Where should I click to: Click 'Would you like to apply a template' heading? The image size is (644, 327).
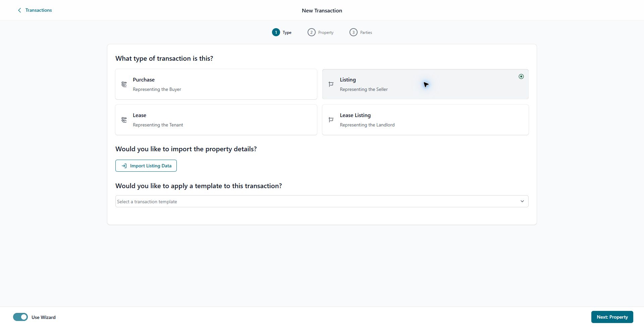[x=199, y=186]
